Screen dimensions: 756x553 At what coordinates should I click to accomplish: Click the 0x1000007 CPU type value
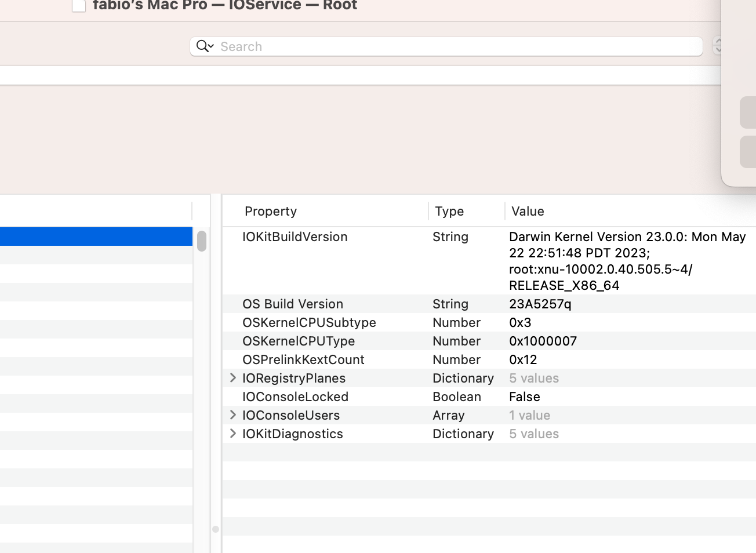coord(543,341)
